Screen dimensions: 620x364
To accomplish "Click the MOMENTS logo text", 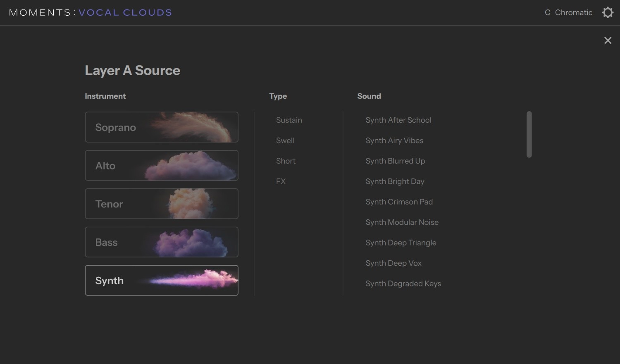I will 39,12.
